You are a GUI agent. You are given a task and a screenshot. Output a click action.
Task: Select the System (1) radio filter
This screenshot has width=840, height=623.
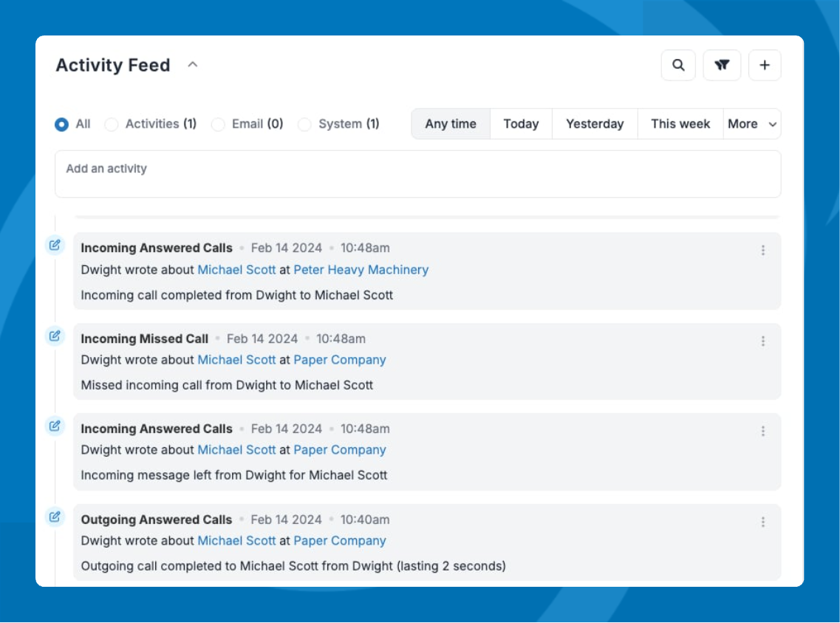tap(304, 125)
